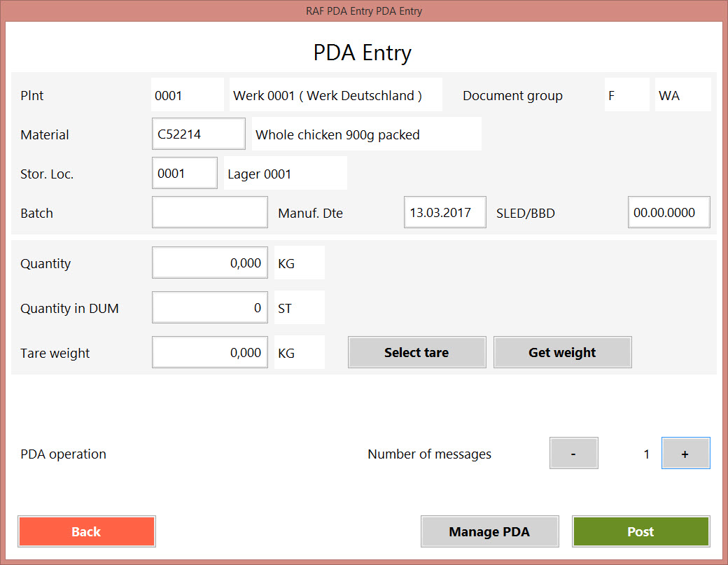Image resolution: width=728 pixels, height=565 pixels.
Task: Open Manage PDA
Action: pyautogui.click(x=489, y=531)
